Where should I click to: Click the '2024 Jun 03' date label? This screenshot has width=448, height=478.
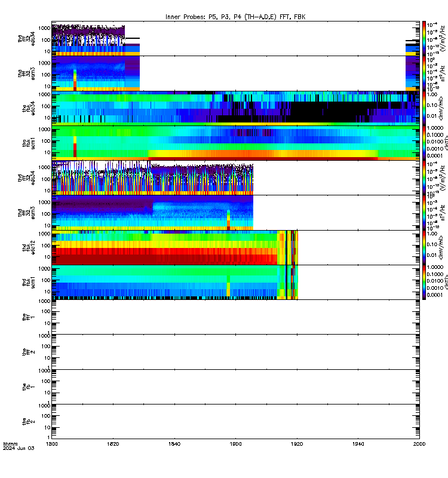pos(19,449)
